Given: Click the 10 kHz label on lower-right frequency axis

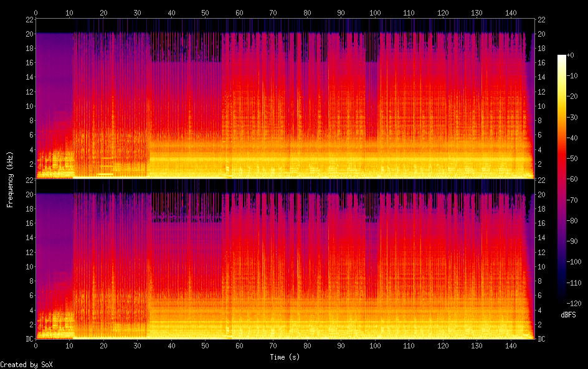Looking at the screenshot, I should pos(541,267).
